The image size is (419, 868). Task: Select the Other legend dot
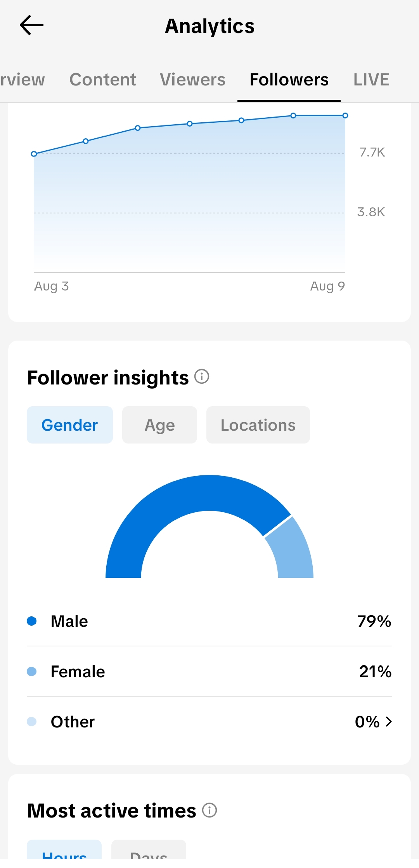[x=32, y=722]
